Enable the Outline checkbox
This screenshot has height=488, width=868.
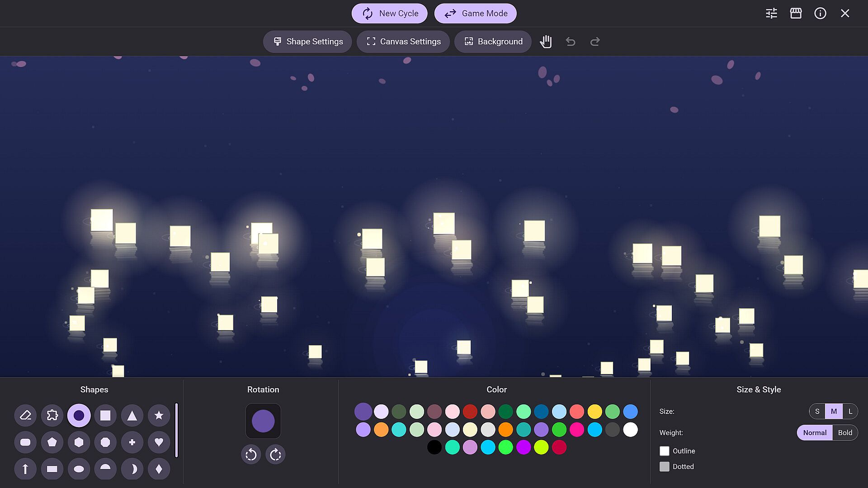click(x=664, y=451)
